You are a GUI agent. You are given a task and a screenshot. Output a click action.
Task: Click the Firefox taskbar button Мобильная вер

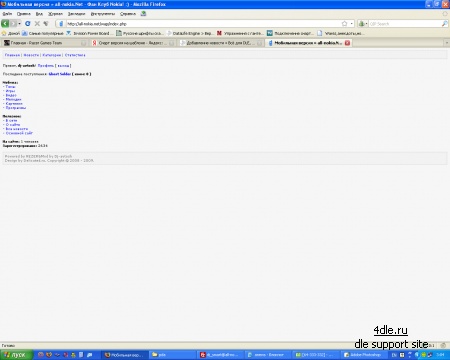point(124,355)
